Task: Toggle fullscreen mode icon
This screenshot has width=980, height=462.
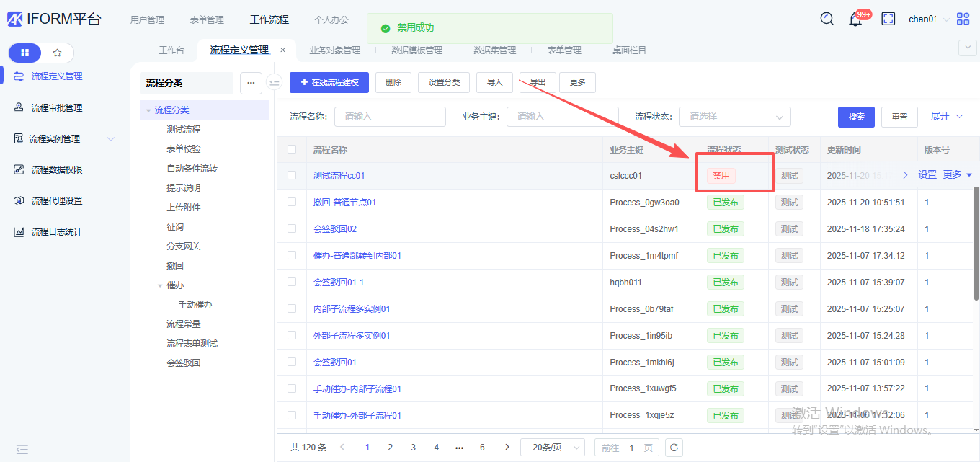Action: point(888,19)
